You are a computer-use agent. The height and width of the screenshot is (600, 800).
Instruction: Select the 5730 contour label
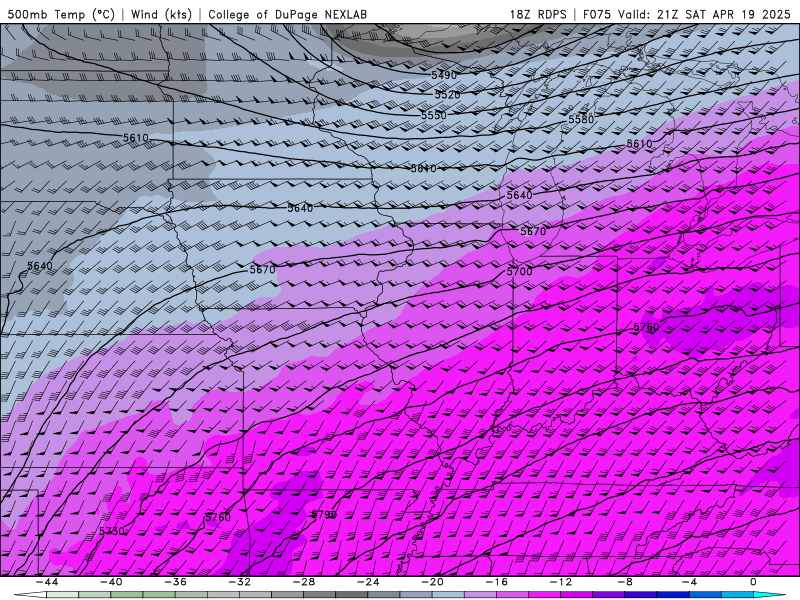[112, 532]
